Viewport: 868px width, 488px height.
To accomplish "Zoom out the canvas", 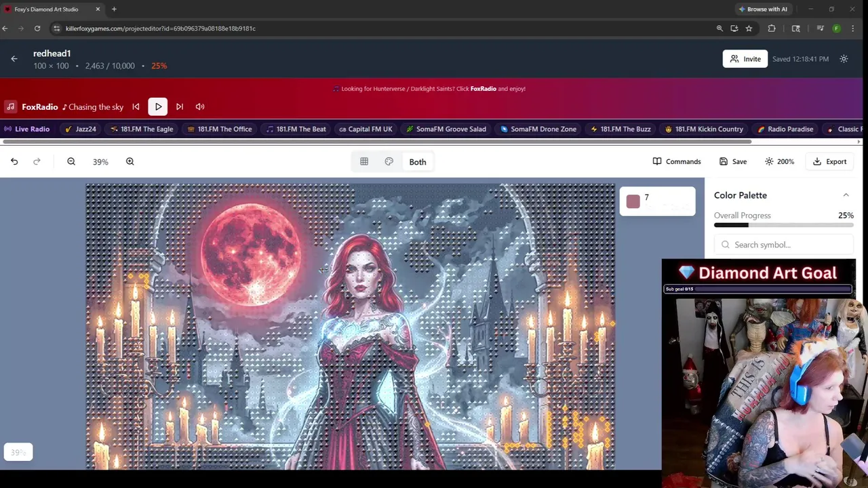I will click(x=71, y=161).
